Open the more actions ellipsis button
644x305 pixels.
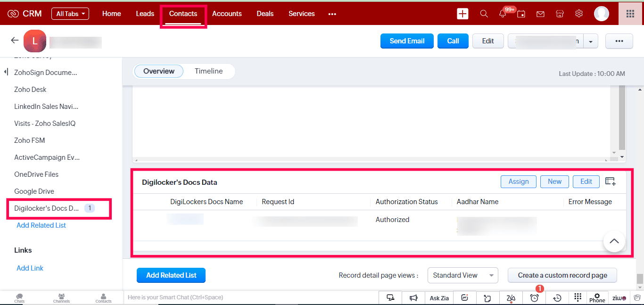619,41
